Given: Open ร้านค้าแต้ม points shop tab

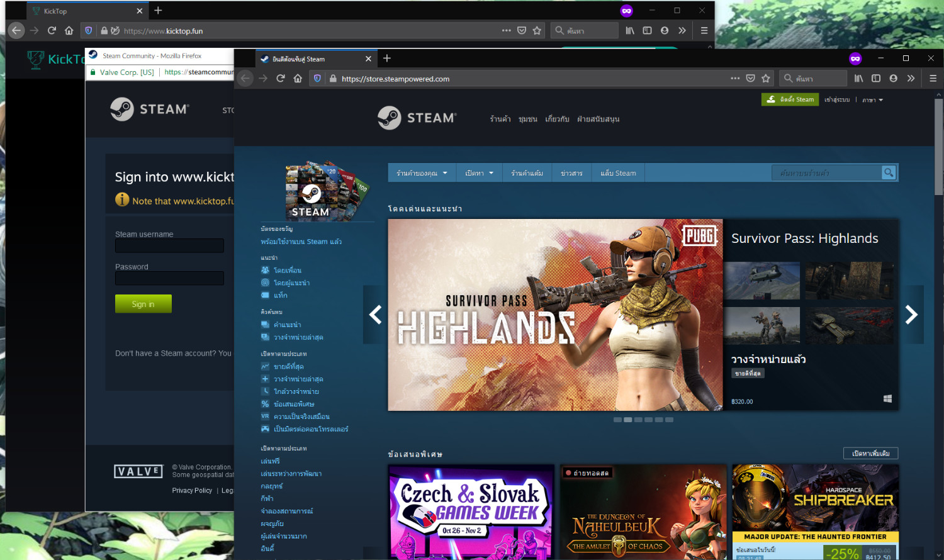Looking at the screenshot, I should coord(527,173).
